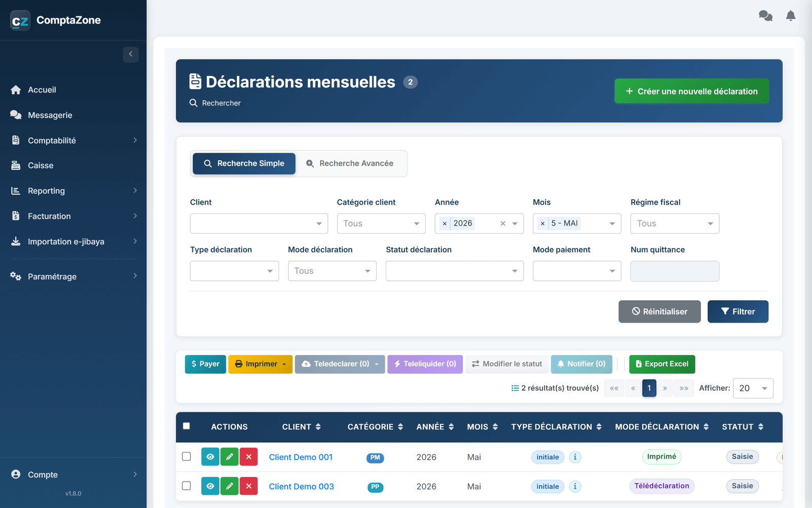The width and height of the screenshot is (812, 508).
Task: Switch to Recherche Avancée tab
Action: tap(350, 164)
